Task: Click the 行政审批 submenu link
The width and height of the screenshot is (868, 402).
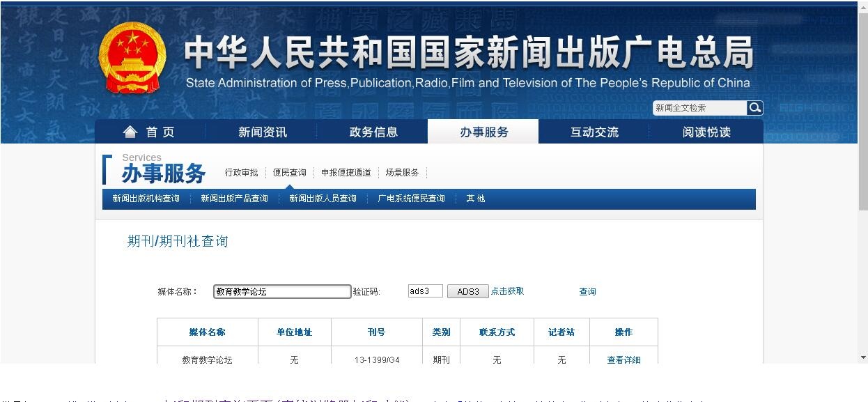Action: (x=241, y=173)
